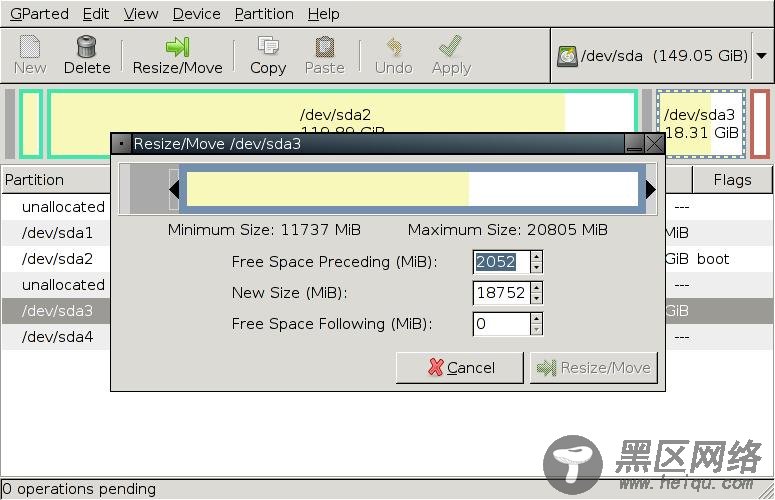This screenshot has height=500, width=775.
Task: Click the Partition column header
Action: pos(56,180)
